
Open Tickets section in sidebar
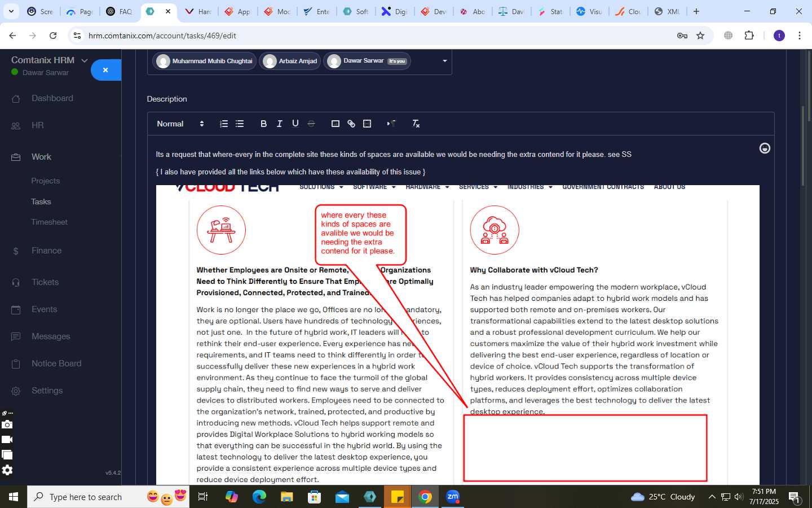coord(45,282)
